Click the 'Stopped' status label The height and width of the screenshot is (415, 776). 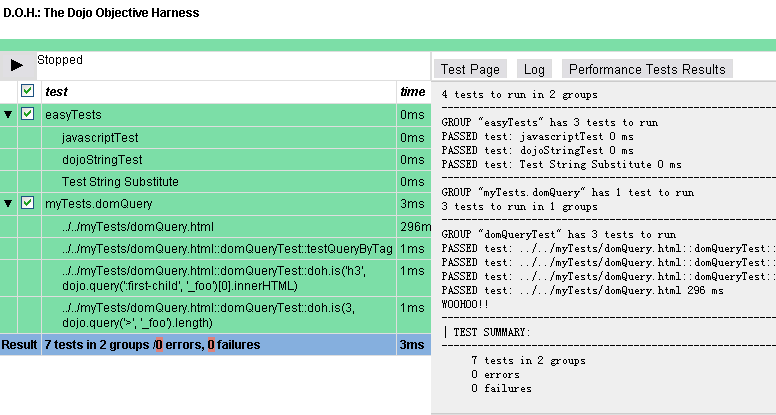point(60,60)
